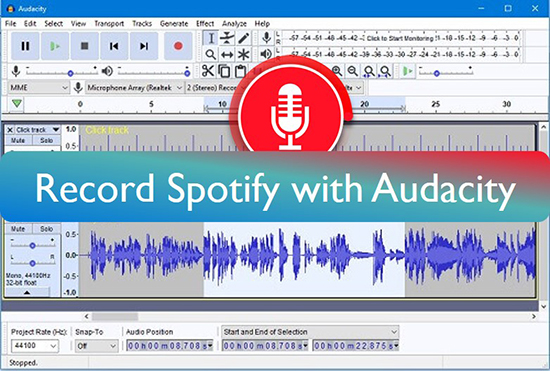Cut selection with the scissors icon
This screenshot has width=550, height=371.
(208, 71)
